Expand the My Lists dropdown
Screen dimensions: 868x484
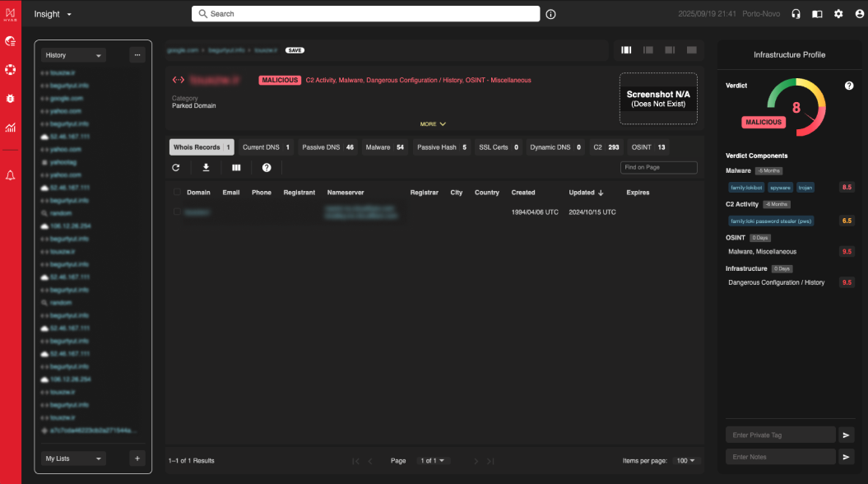click(x=75, y=458)
